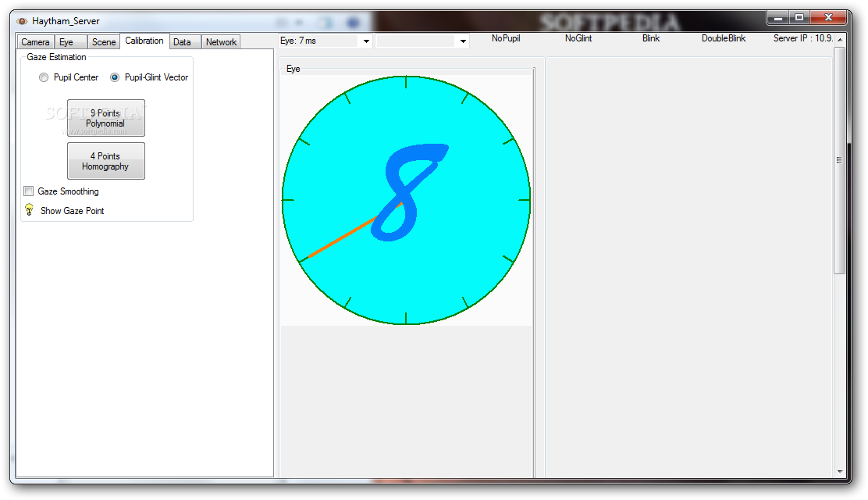The height and width of the screenshot is (500, 868).
Task: Select Pupil Center radio button
Action: (x=44, y=77)
